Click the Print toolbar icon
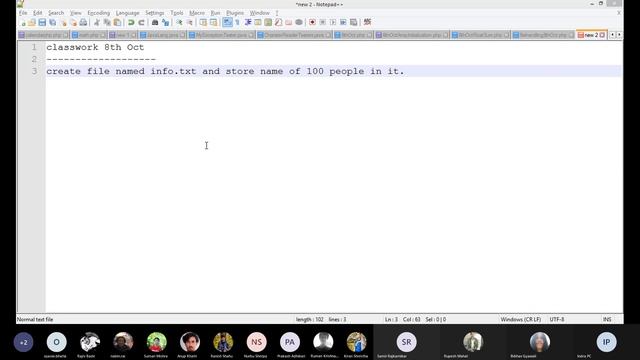The image size is (640, 360). tap(83, 22)
